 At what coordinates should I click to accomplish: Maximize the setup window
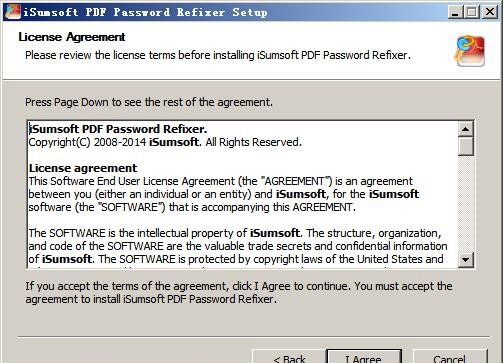click(x=472, y=12)
